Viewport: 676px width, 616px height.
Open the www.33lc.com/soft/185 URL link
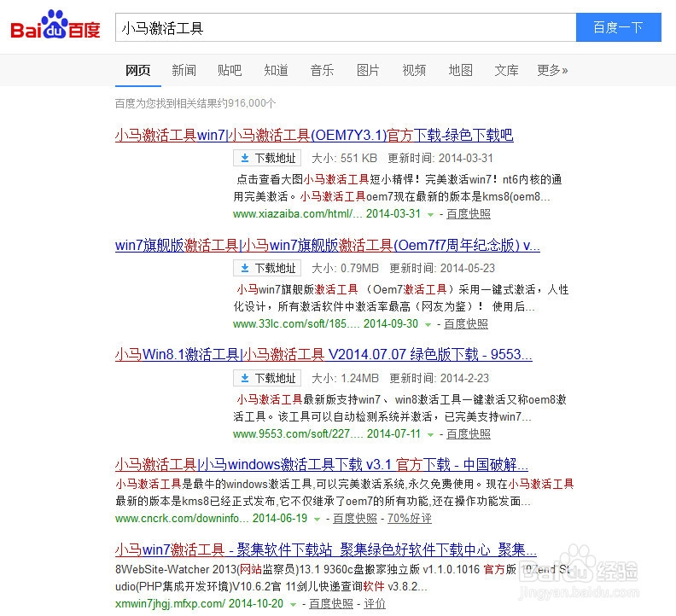point(296,323)
